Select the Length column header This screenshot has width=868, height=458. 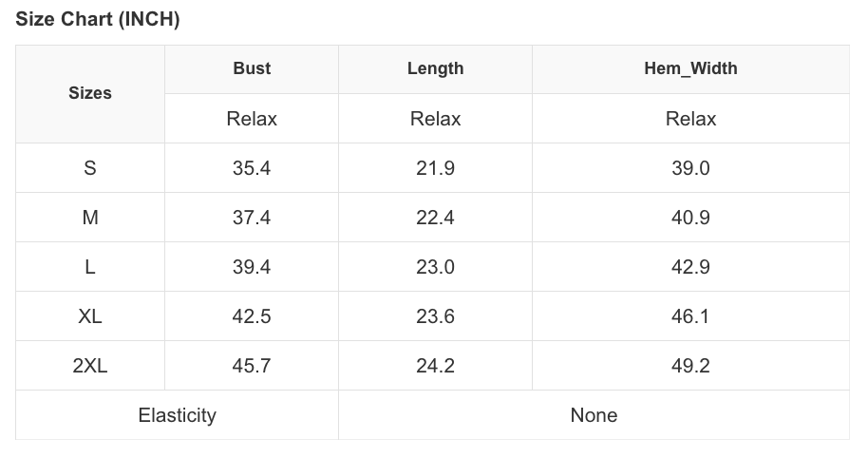[435, 68]
